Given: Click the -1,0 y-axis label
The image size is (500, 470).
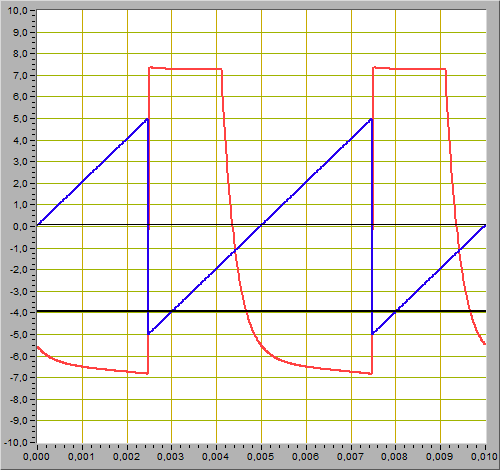Looking at the screenshot, I should 19,249.
